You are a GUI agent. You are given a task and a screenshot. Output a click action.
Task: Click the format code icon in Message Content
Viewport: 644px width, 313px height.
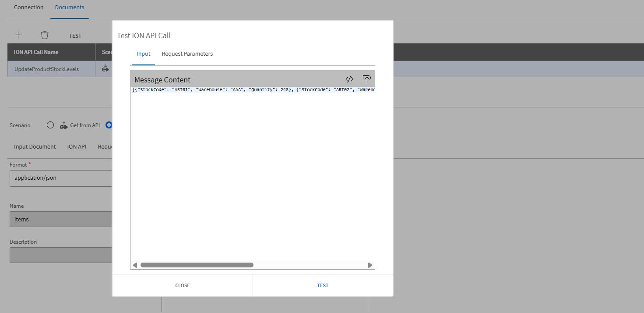pyautogui.click(x=349, y=79)
